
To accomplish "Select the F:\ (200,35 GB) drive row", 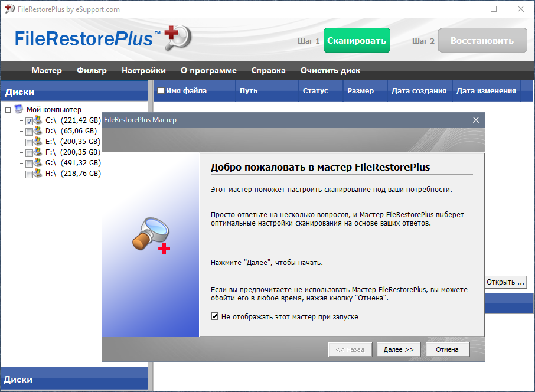I will point(73,152).
